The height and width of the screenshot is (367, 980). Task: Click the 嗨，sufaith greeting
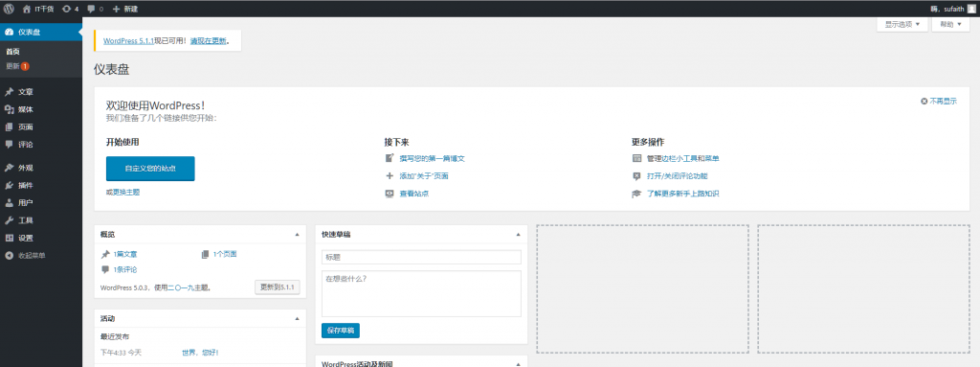click(x=947, y=9)
